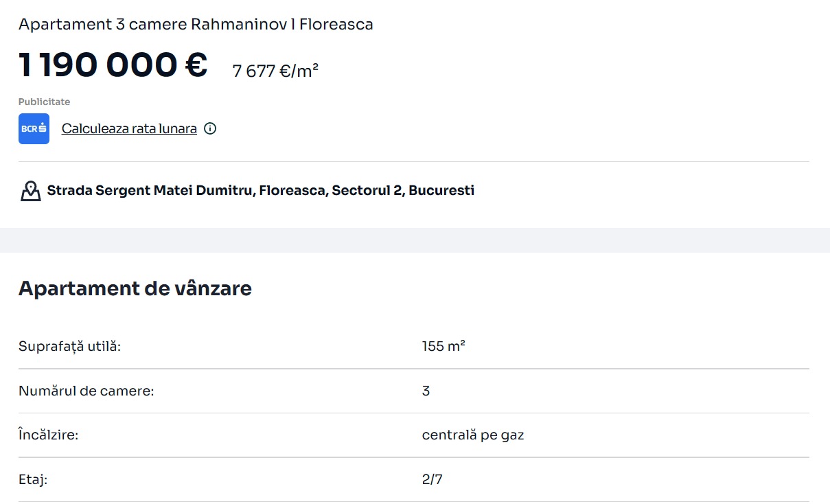Click the centrală pe gaz heating value
The height and width of the screenshot is (504, 830).
472,435
